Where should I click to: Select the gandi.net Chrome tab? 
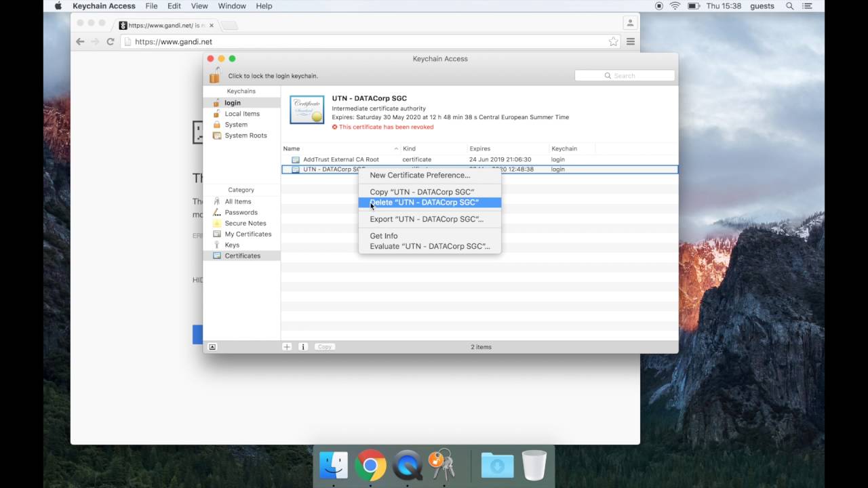[166, 25]
